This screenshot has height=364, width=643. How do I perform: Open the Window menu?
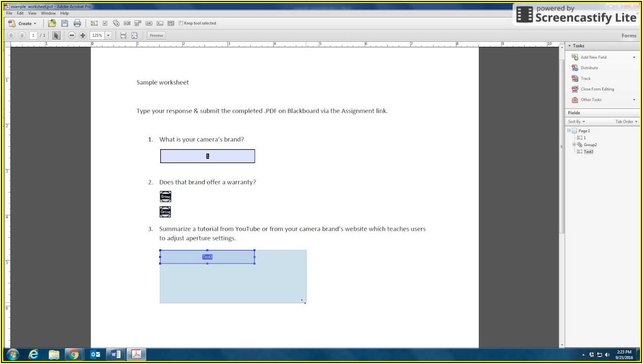point(48,13)
